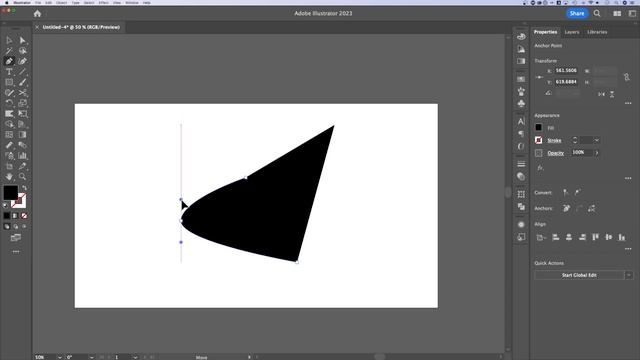
Task: Open artboard navigation dropdown
Action: coord(135,357)
